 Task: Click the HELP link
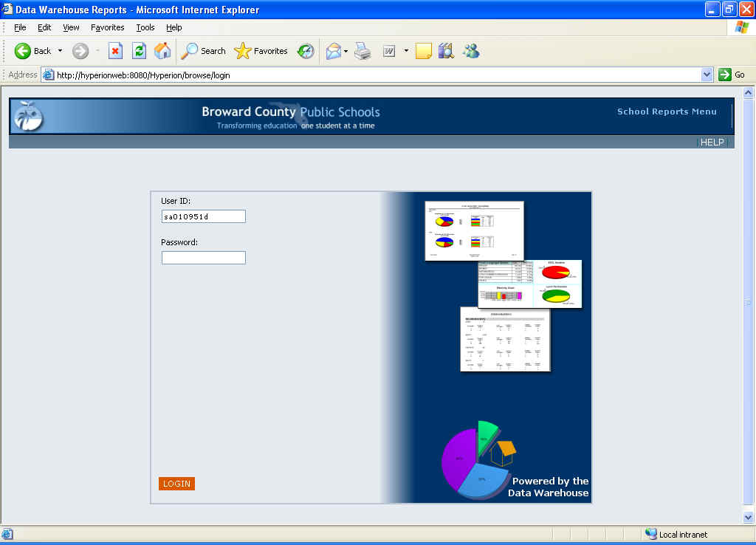712,143
